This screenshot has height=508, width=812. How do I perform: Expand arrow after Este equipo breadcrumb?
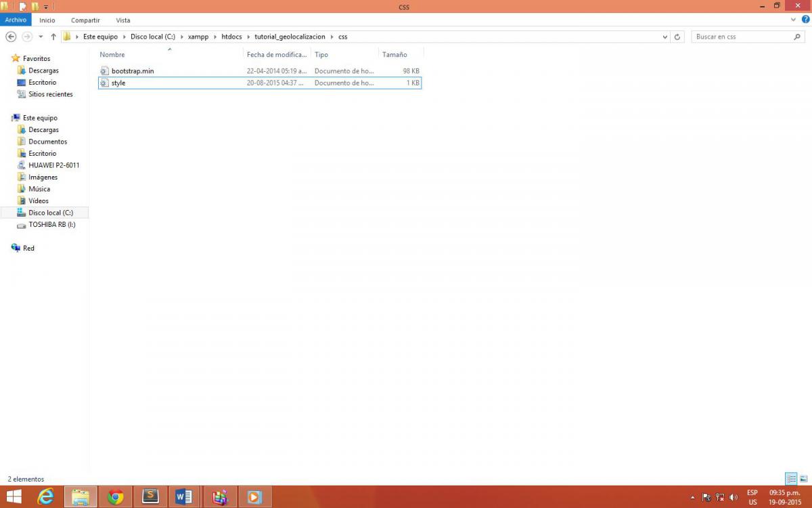[125, 37]
